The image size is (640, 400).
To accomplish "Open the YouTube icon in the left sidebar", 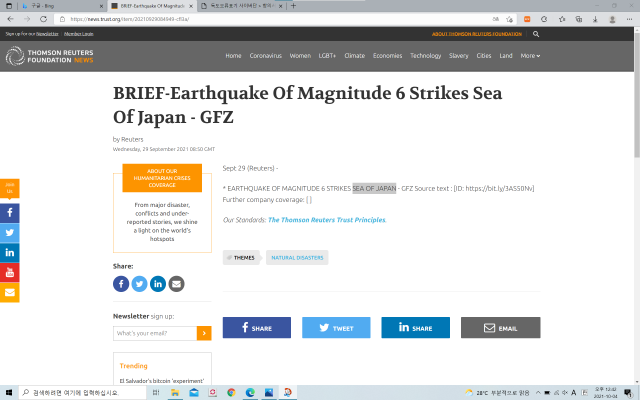I will (x=10, y=272).
